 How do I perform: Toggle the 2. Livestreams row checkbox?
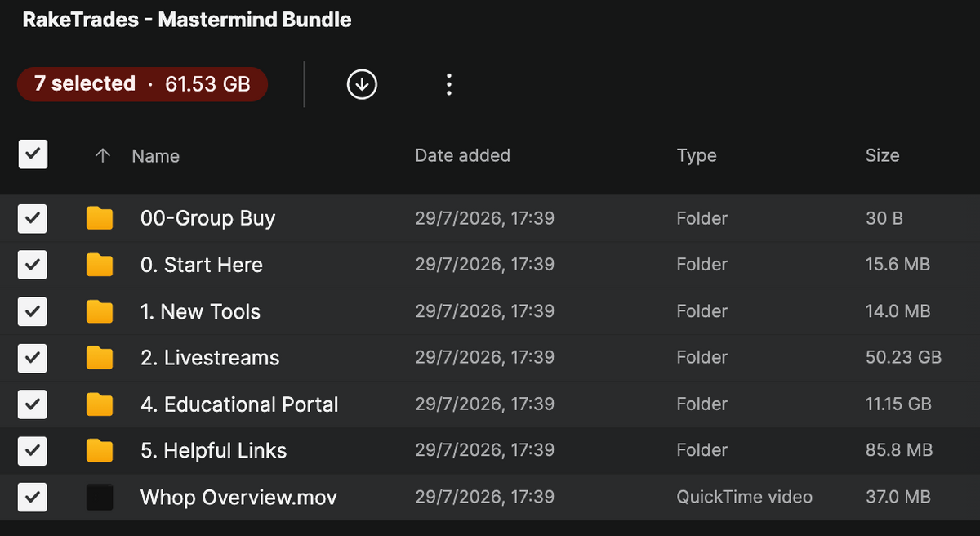pyautogui.click(x=33, y=357)
